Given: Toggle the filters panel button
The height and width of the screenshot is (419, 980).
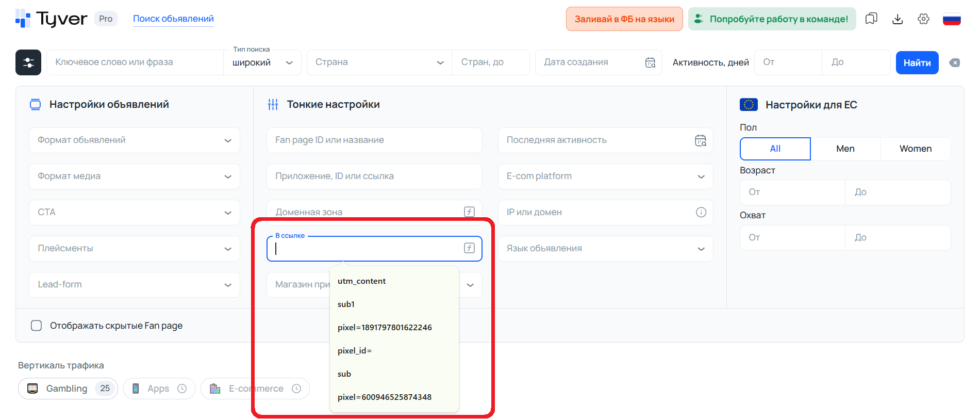Looking at the screenshot, I should (x=28, y=62).
